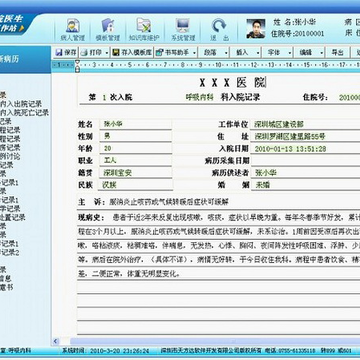Click the horizontal scrollbar left arrow
This screenshot has height=360, width=360.
[56, 341]
